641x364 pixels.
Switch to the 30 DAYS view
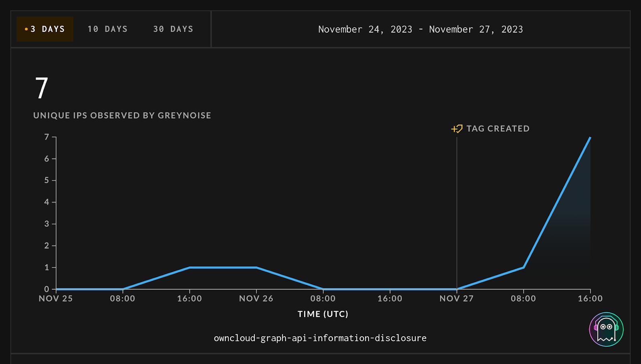coord(172,29)
